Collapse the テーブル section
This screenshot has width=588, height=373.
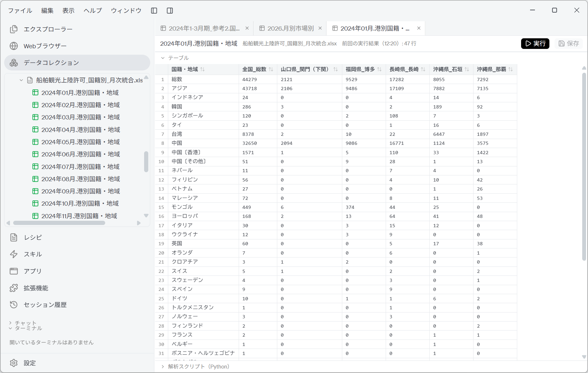[163, 58]
